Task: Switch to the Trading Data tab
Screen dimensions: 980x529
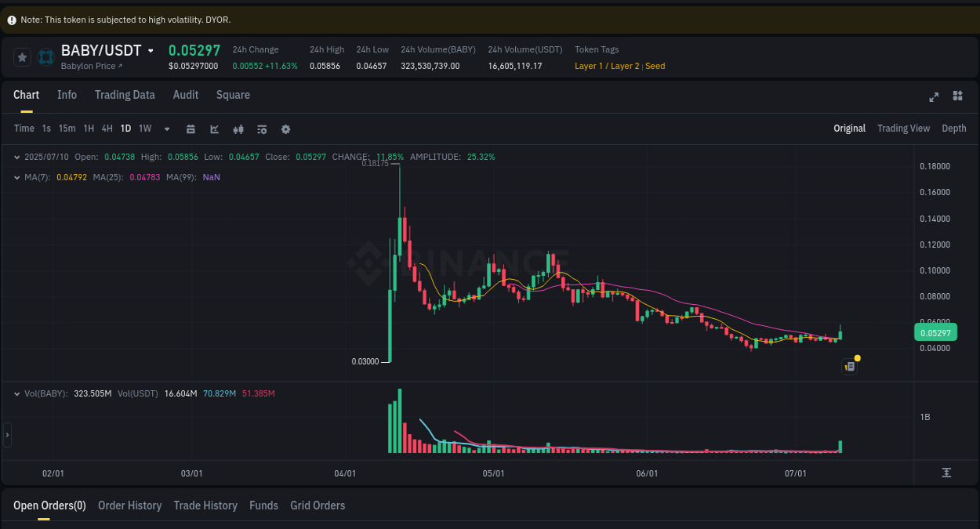Action: pyautogui.click(x=125, y=95)
